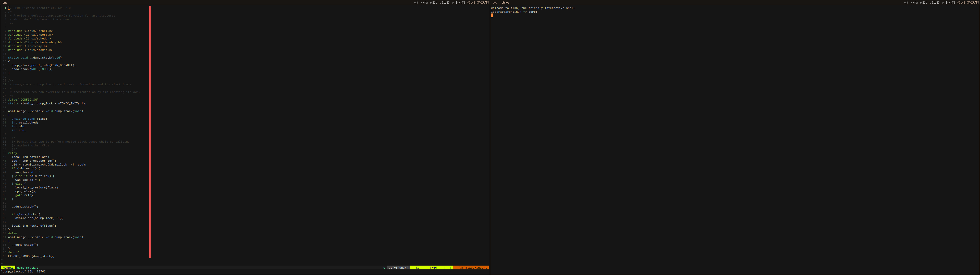Switch to workspace 'two' tab
Image resolution: width=980 pixels, height=275 pixels.
(x=495, y=3)
